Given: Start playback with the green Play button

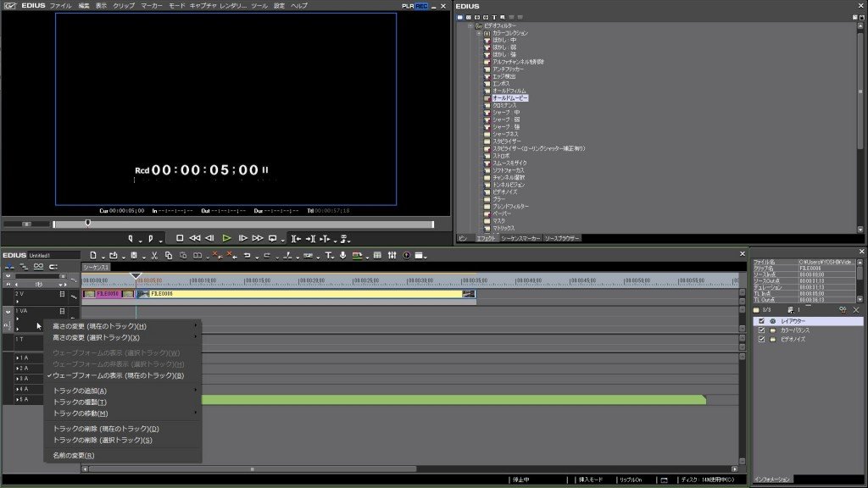Looking at the screenshot, I should (x=226, y=238).
